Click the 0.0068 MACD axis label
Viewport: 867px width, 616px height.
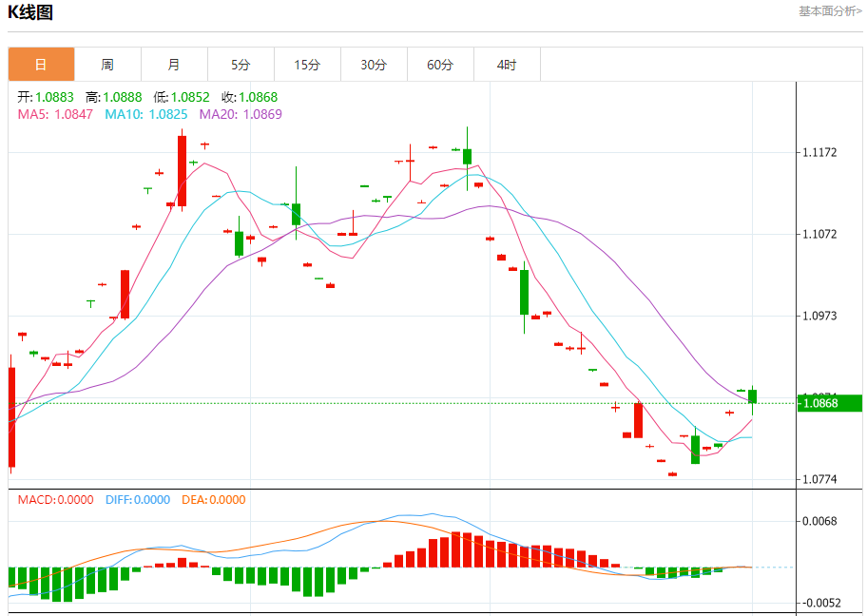pos(819,521)
